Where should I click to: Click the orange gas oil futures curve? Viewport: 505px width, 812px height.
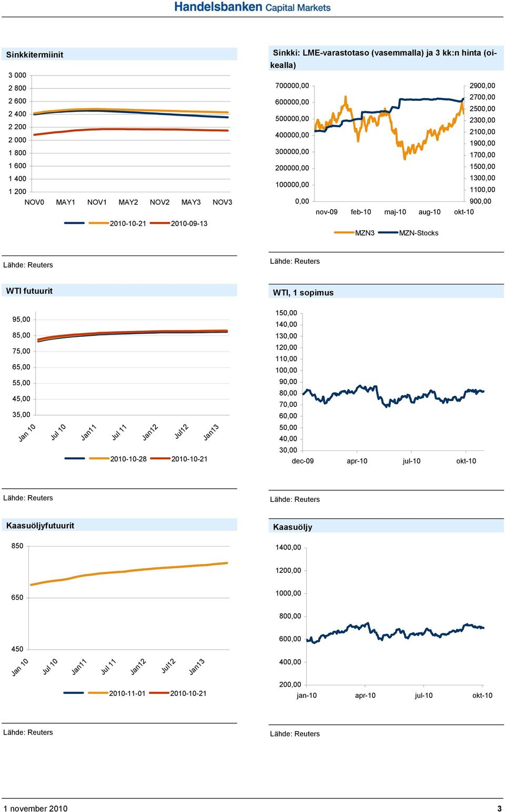129,571
